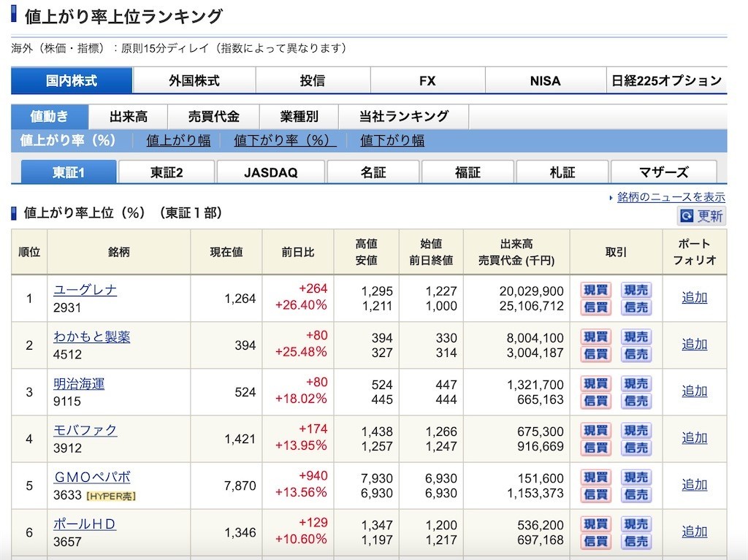Show 値上がり幅 ranking
Image resolution: width=748 pixels, height=560 pixels.
coord(178,141)
